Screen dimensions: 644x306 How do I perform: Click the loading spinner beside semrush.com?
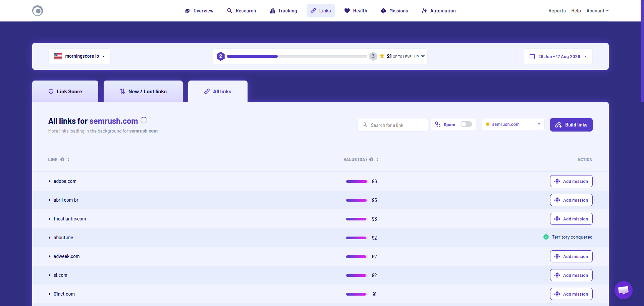pos(144,120)
